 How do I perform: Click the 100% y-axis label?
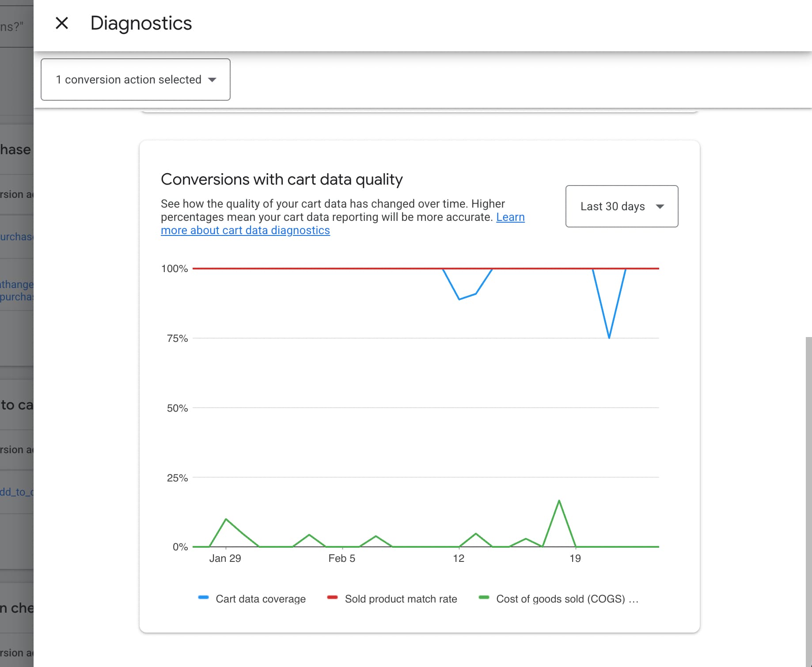click(x=175, y=269)
